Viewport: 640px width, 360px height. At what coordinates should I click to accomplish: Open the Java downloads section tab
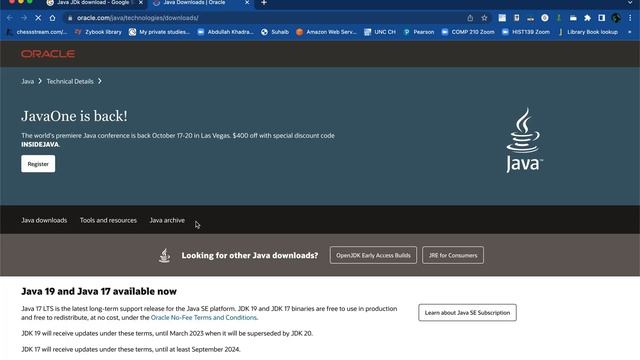[44, 220]
